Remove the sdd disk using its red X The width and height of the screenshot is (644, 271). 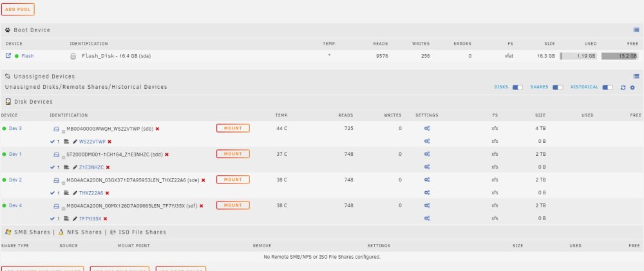167,154
